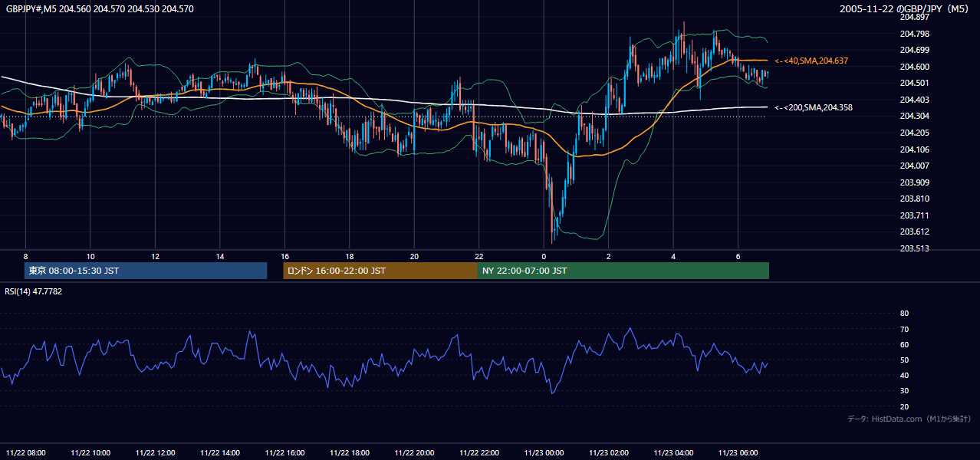This screenshot has width=980, height=460.
Task: Click the 11/23 02:00 time axis label
Action: click(x=609, y=452)
